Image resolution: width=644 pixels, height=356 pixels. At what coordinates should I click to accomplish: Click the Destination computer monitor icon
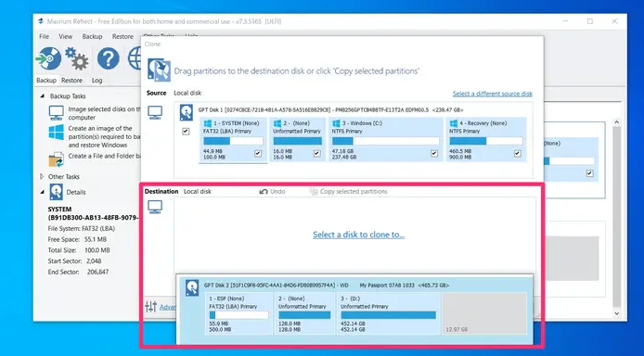coord(155,207)
